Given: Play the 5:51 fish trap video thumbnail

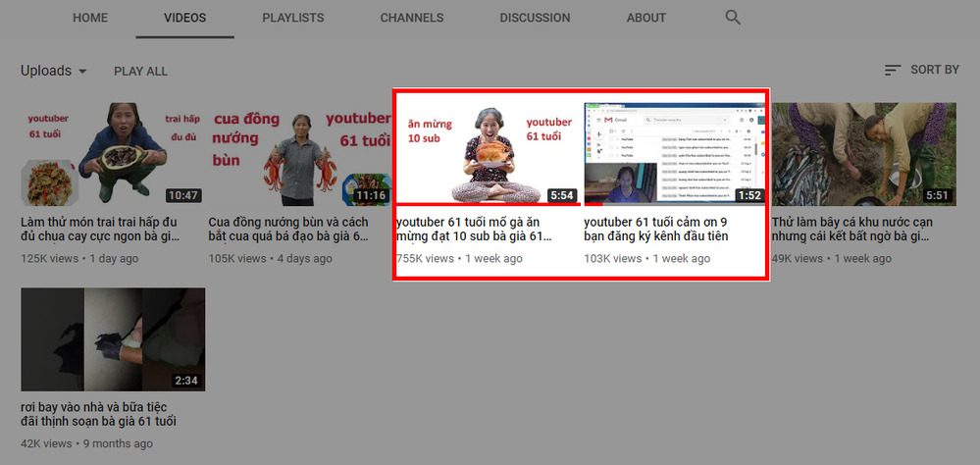Looking at the screenshot, I should coord(863,154).
